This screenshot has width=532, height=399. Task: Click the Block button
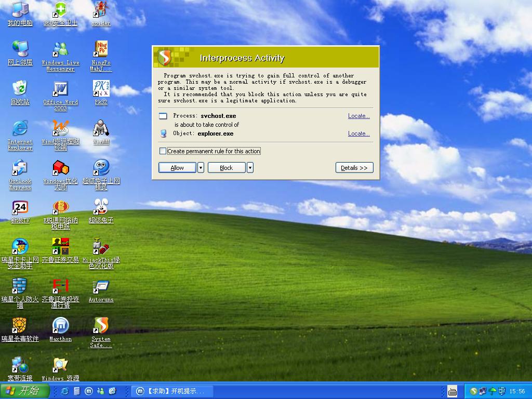[x=227, y=168]
